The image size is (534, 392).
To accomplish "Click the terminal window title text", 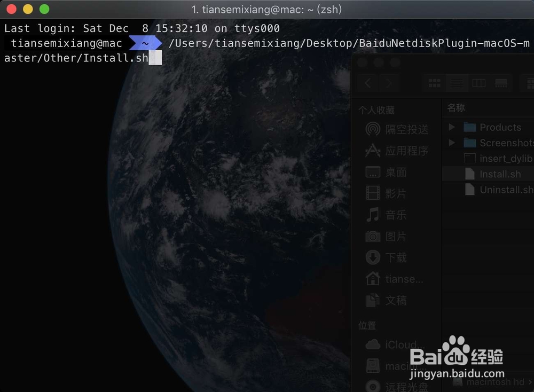I will pyautogui.click(x=266, y=9).
